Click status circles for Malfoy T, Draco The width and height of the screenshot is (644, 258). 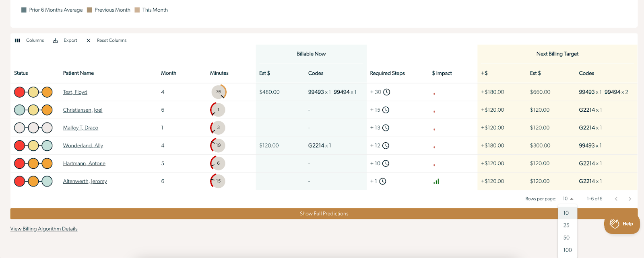click(33, 128)
